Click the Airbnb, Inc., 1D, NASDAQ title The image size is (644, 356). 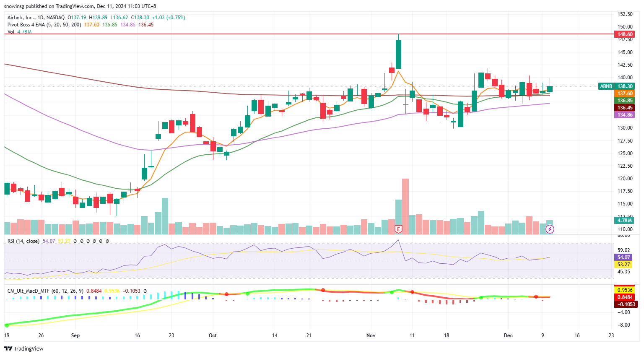[36, 18]
